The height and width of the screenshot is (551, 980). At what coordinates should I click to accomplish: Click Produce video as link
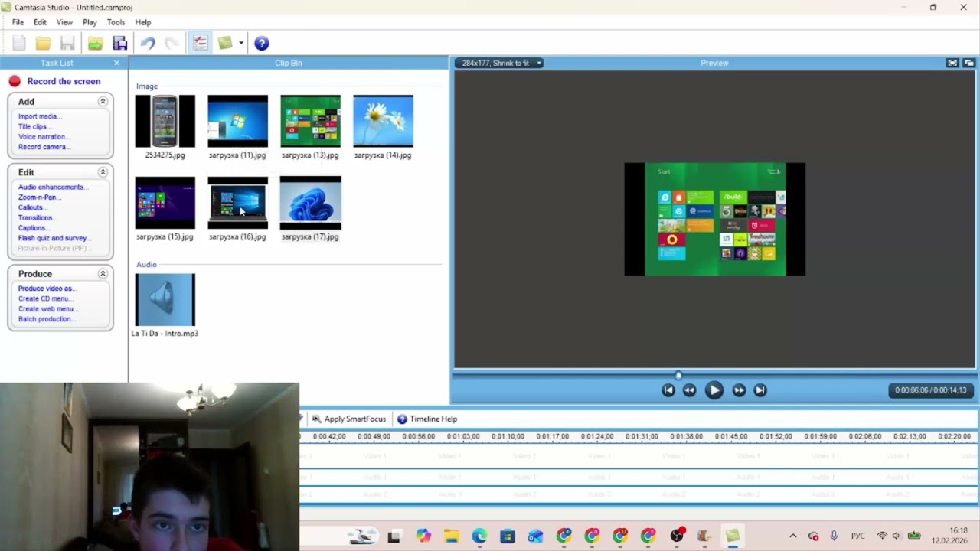[47, 289]
